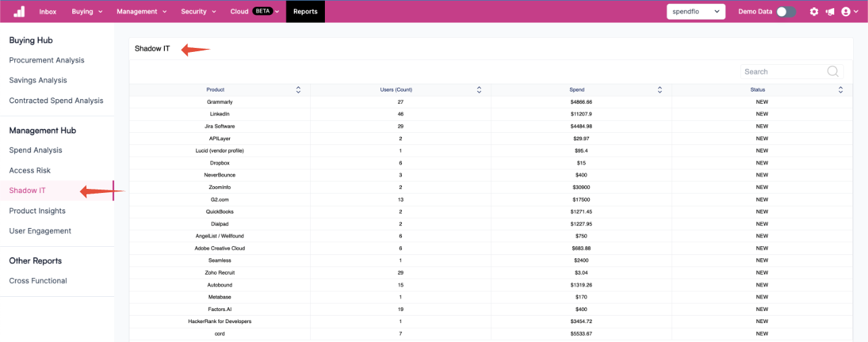The height and width of the screenshot is (342, 868).
Task: Select the G2.com product row
Action: click(x=491, y=200)
